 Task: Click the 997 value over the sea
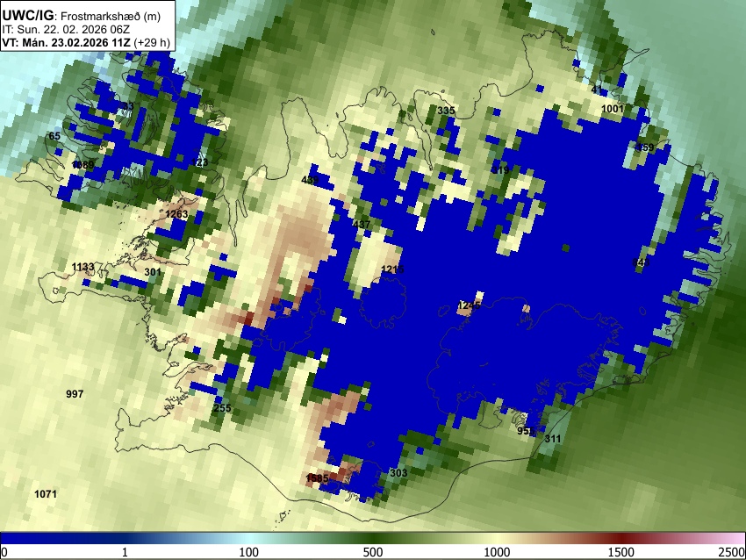click(x=75, y=394)
